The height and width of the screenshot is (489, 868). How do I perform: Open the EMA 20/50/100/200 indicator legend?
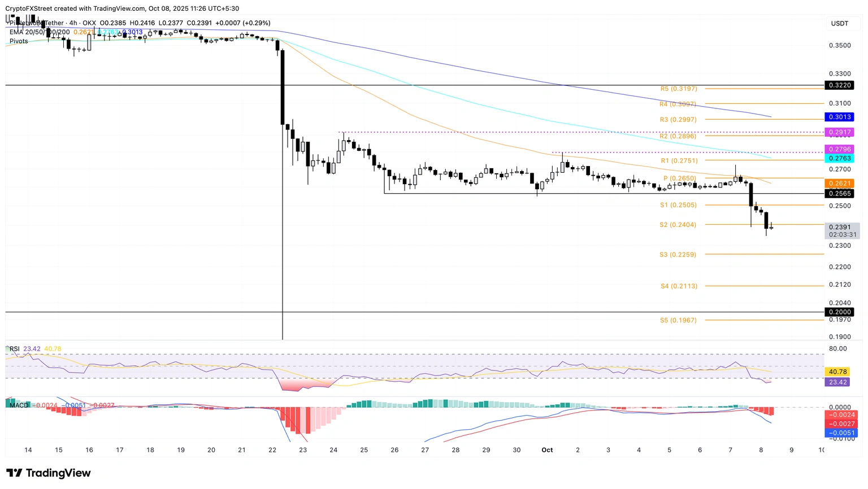pos(40,32)
